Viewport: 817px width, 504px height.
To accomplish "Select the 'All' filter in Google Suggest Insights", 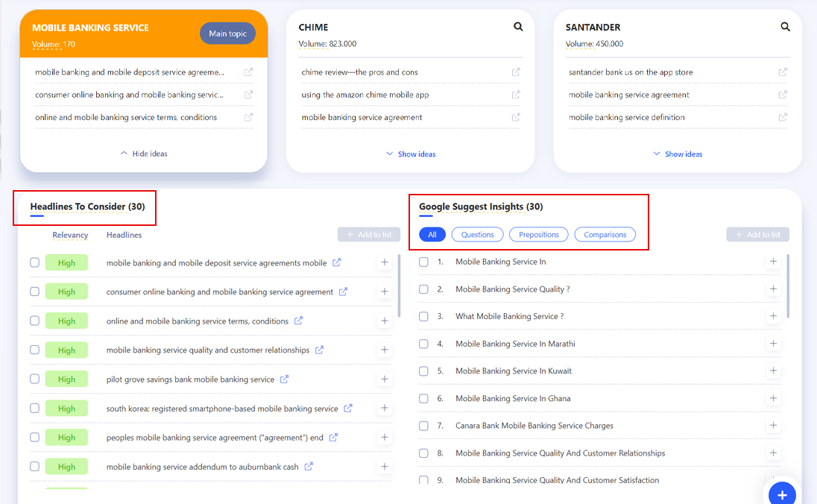I will pos(432,235).
